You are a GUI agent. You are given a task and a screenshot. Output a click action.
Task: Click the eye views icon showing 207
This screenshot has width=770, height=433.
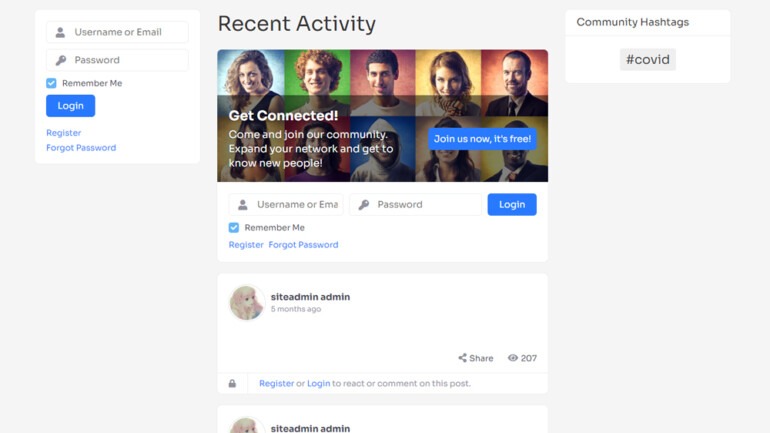pos(513,358)
